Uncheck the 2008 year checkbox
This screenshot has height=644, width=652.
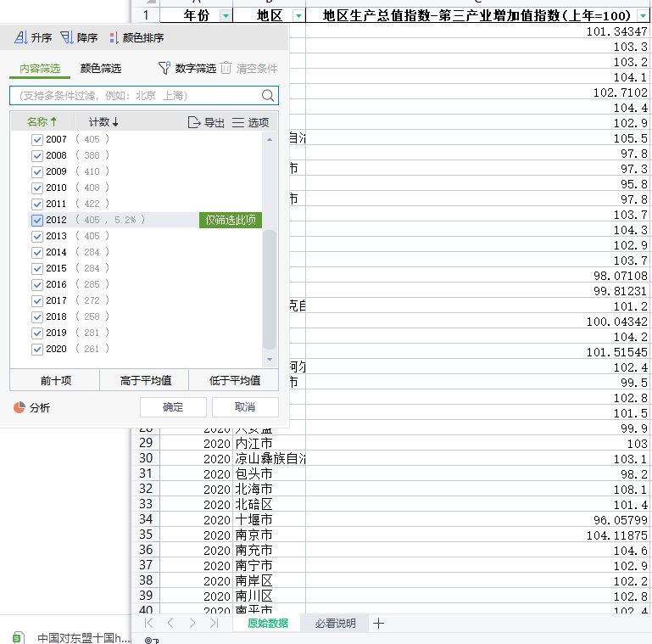click(37, 155)
